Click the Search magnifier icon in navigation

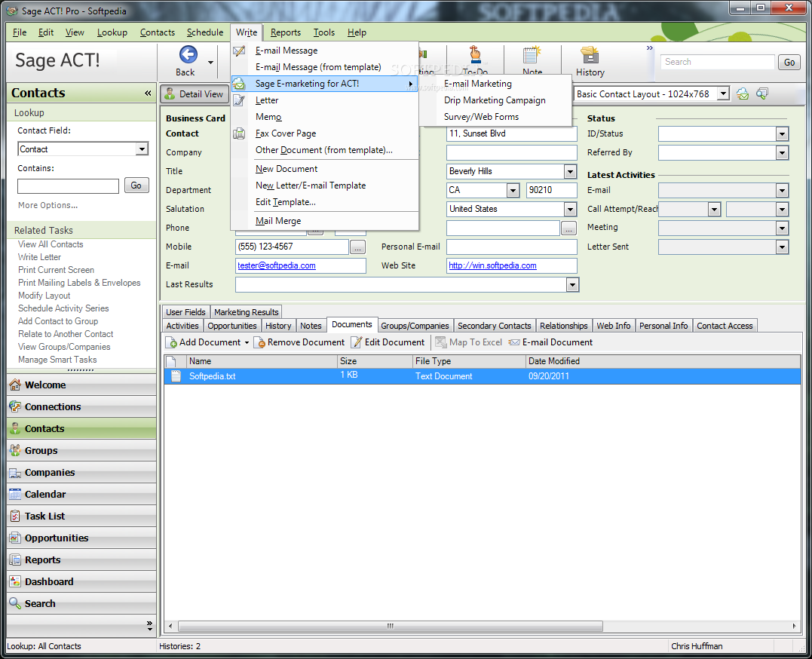pyautogui.click(x=15, y=603)
